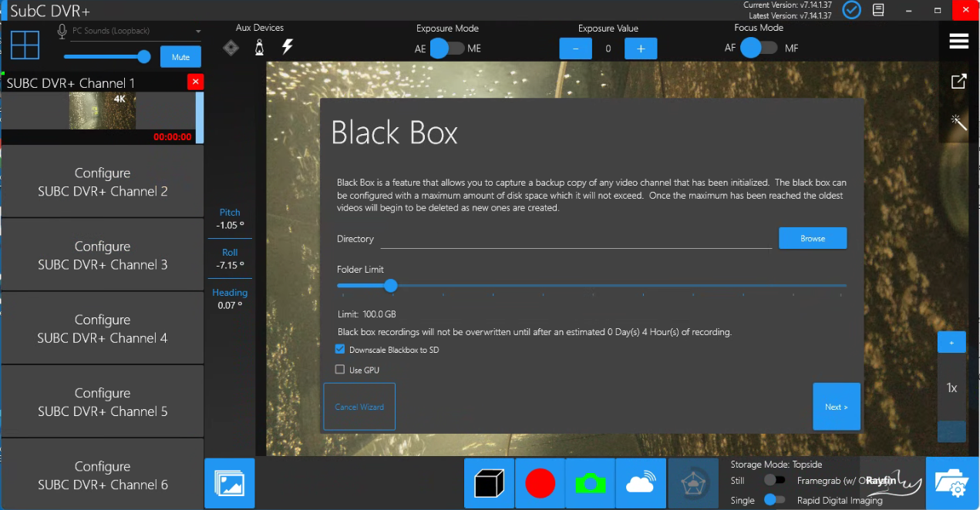Image resolution: width=980 pixels, height=510 pixels.
Task: Click the Storage Mode: Topside label
Action: pos(776,465)
